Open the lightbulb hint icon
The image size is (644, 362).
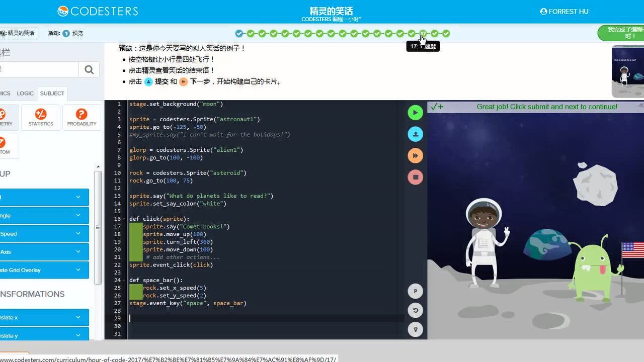coord(415,329)
